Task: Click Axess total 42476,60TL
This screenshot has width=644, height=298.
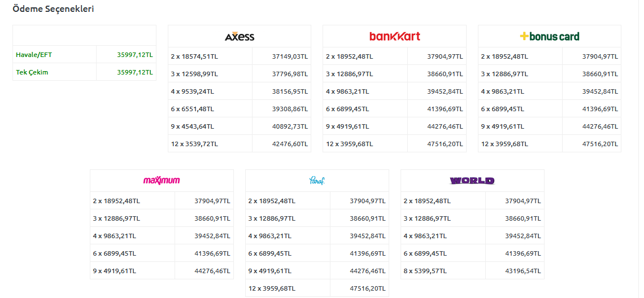Action: point(290,144)
